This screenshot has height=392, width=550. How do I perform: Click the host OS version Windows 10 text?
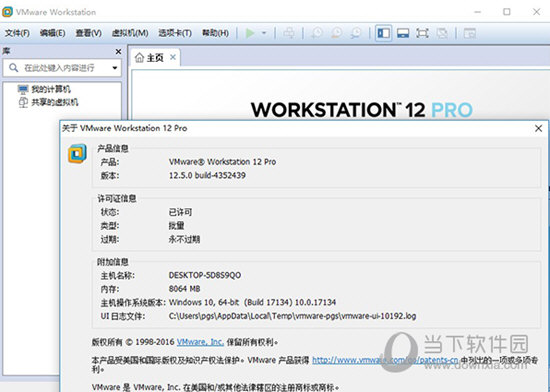click(x=252, y=302)
